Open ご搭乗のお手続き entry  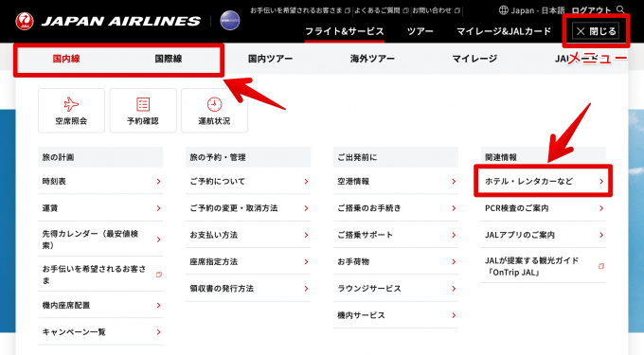396,208
